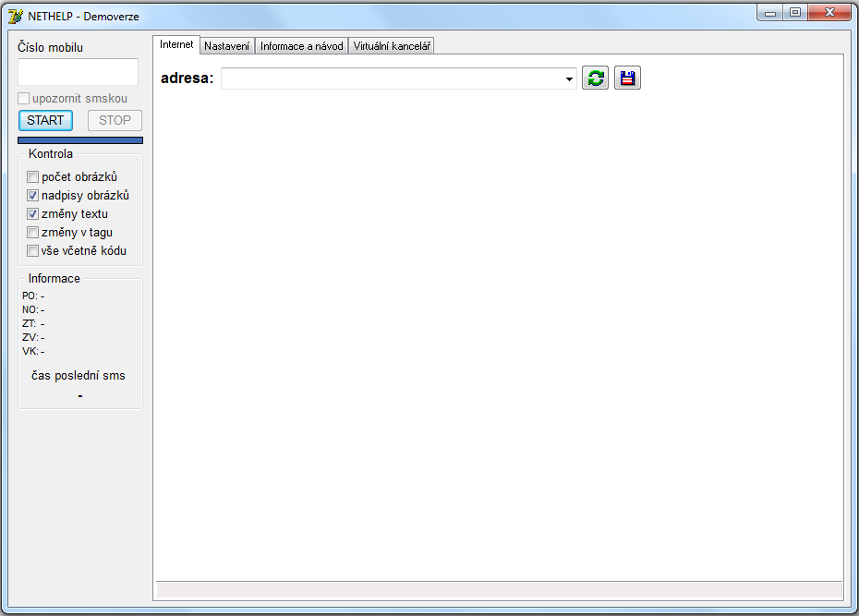Enable 'vše včetně kódu' checkbox
This screenshot has height=616, width=859.
(x=33, y=251)
